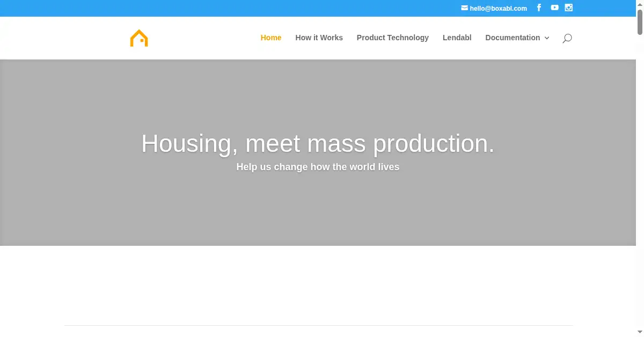This screenshot has height=337, width=644.
Task: Expand the chevron next to Documentation
Action: click(547, 38)
